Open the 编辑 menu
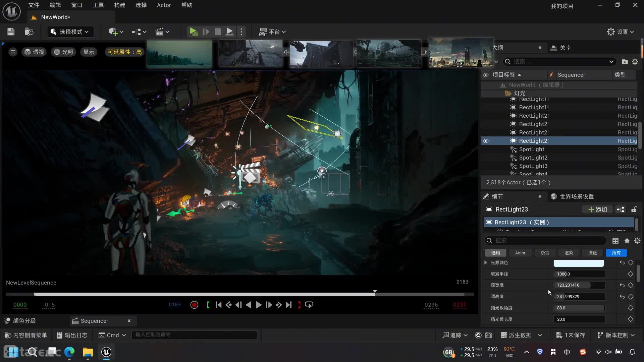 tap(55, 5)
